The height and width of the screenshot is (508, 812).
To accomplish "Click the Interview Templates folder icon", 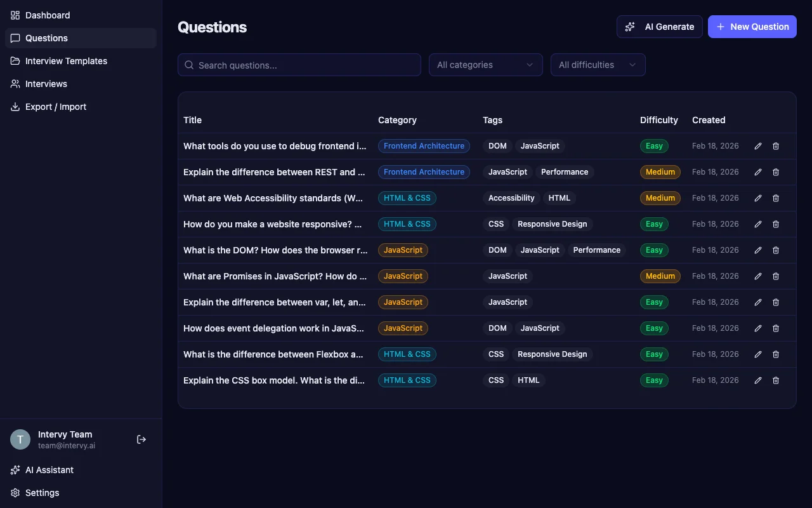I will pos(14,61).
